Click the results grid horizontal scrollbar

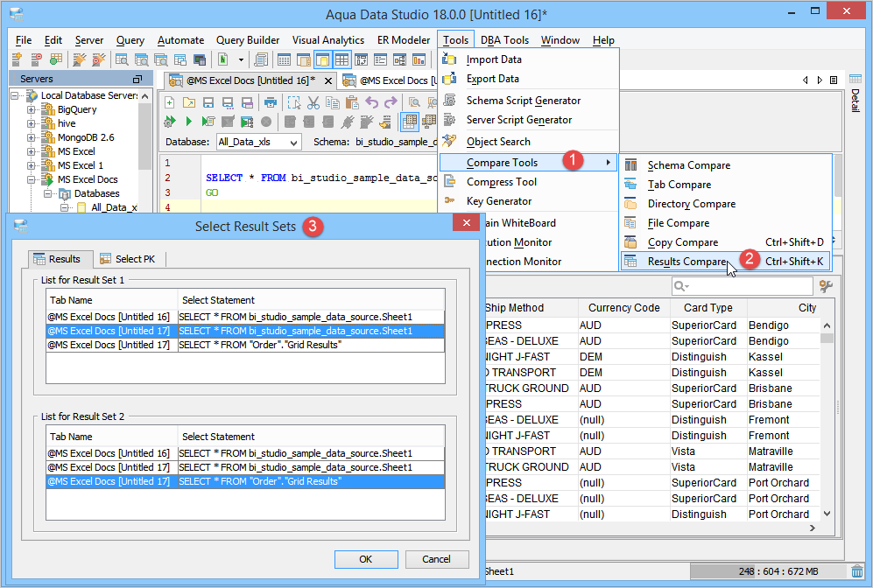[648, 528]
